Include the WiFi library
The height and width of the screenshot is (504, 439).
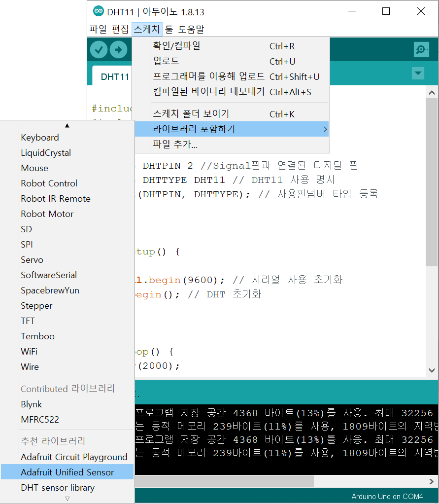pos(68,351)
